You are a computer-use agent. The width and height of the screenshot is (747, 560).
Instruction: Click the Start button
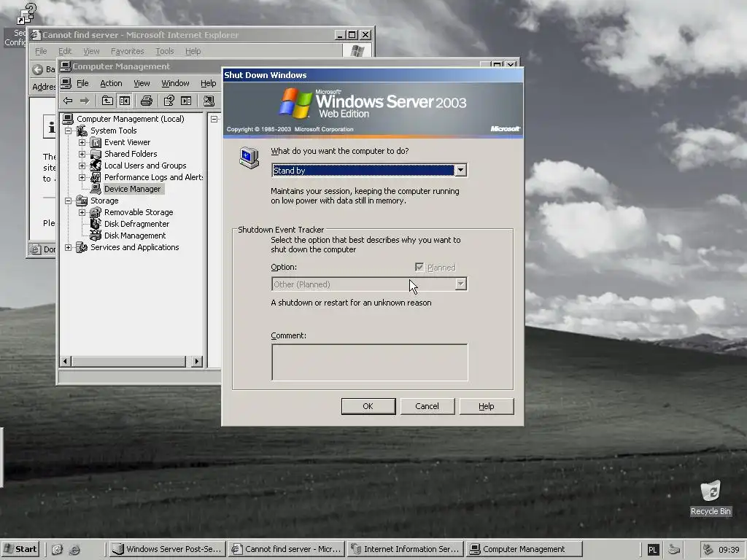[x=20, y=549]
